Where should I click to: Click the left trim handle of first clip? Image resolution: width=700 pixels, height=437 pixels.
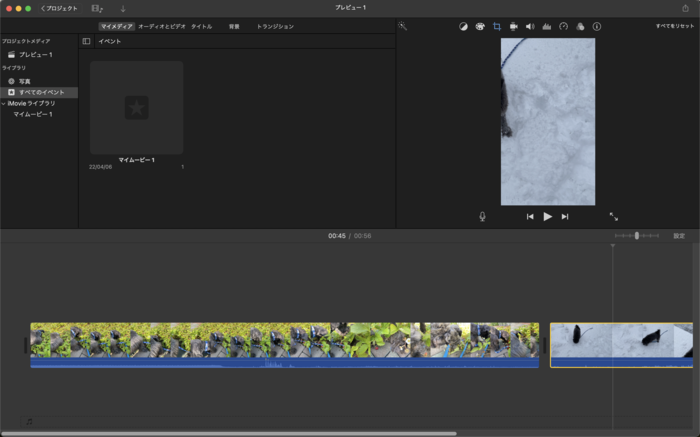26,345
